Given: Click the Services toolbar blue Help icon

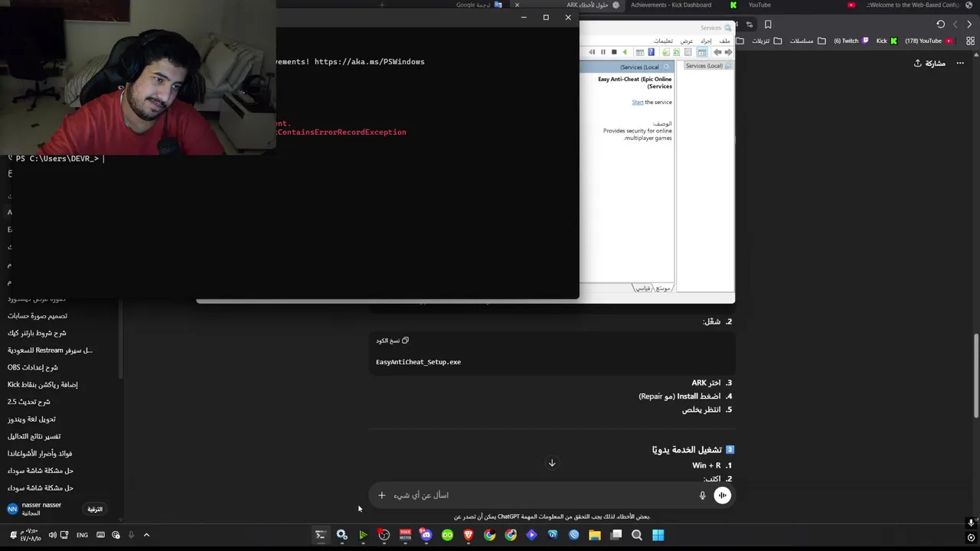Looking at the screenshot, I should [x=651, y=52].
